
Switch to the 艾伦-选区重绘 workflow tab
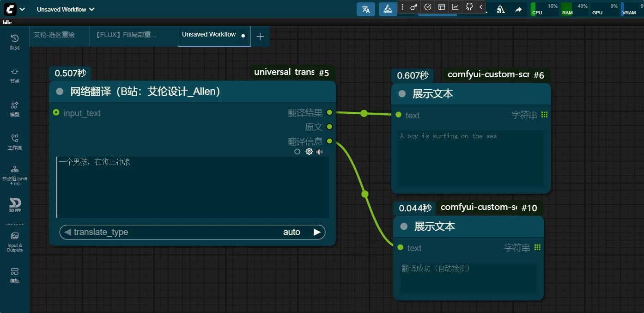click(55, 35)
